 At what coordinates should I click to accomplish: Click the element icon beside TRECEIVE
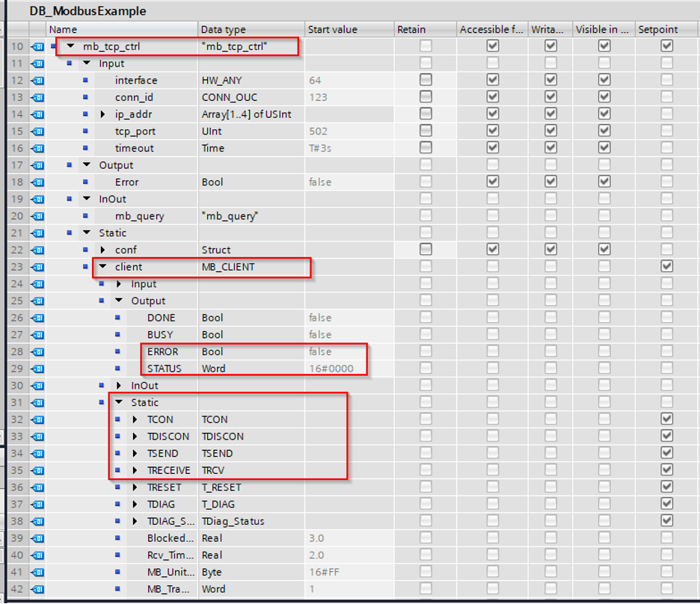tap(117, 470)
